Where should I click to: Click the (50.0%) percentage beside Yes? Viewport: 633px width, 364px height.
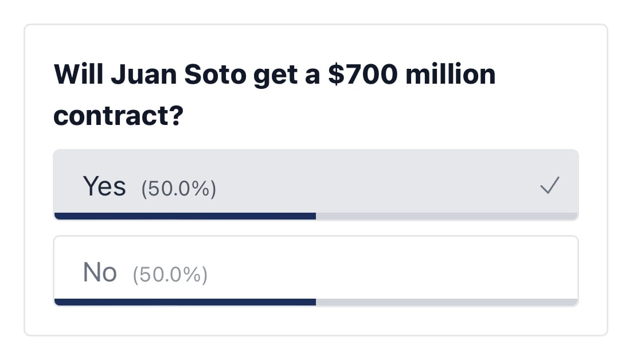(x=178, y=189)
